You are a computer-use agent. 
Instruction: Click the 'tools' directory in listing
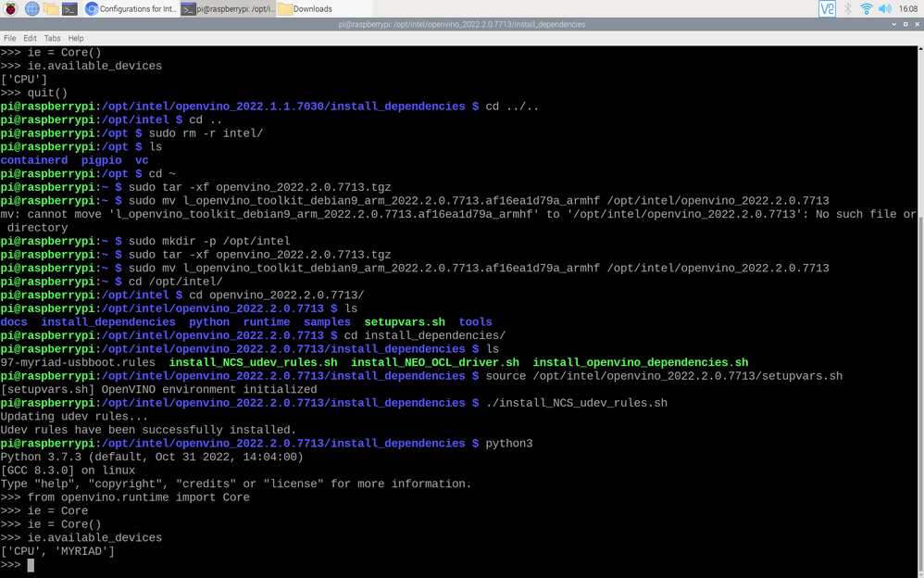[x=476, y=322]
